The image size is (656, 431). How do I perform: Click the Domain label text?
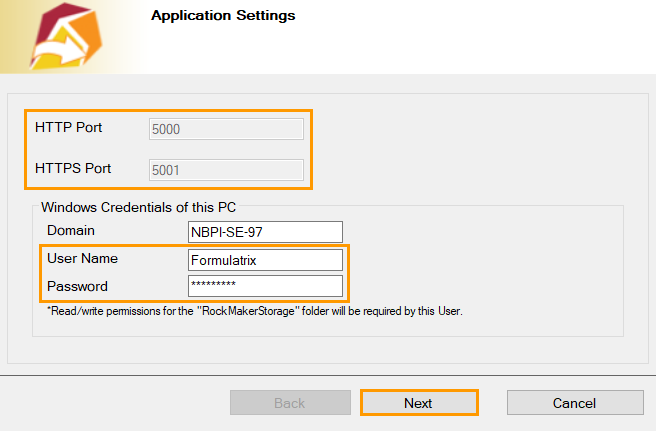point(71,231)
